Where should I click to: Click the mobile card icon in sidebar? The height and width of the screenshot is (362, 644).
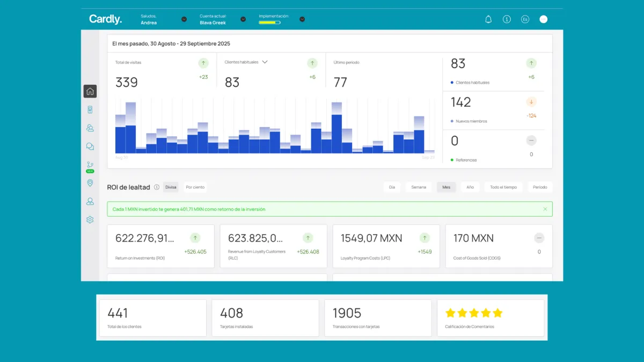point(90,110)
